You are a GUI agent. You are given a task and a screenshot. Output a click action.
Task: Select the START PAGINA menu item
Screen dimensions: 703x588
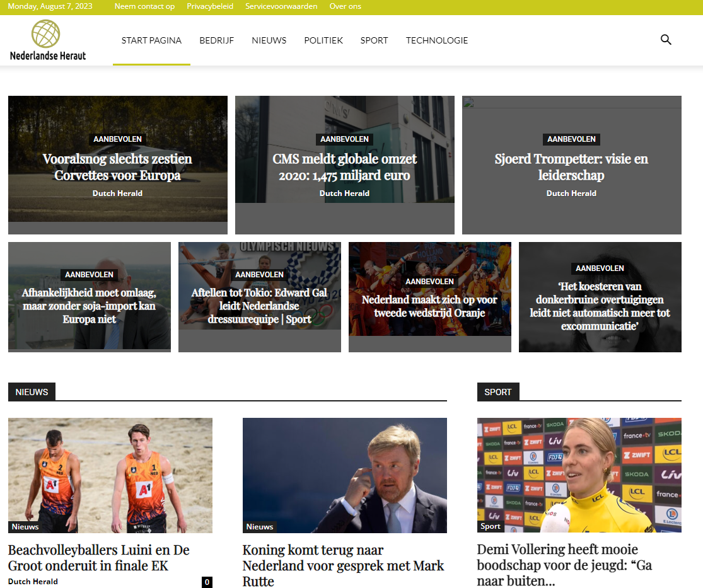pos(151,40)
